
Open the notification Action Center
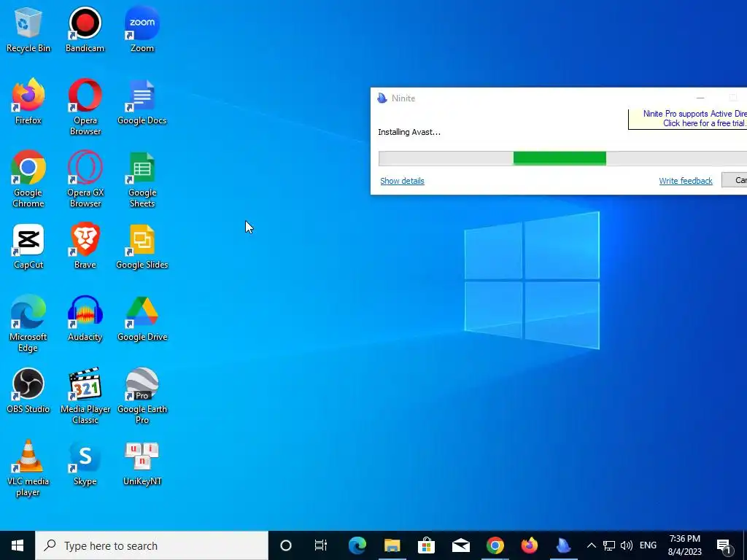coord(724,545)
